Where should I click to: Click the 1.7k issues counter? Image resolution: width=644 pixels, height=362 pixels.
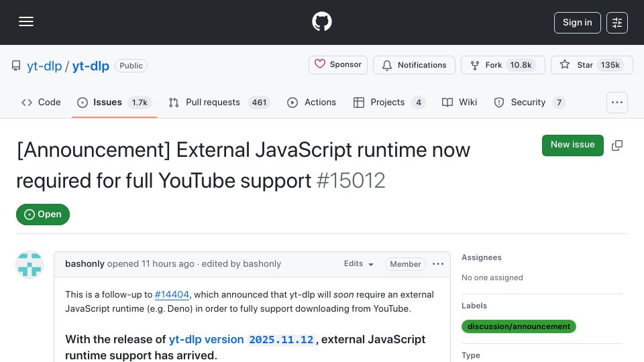[x=140, y=103]
